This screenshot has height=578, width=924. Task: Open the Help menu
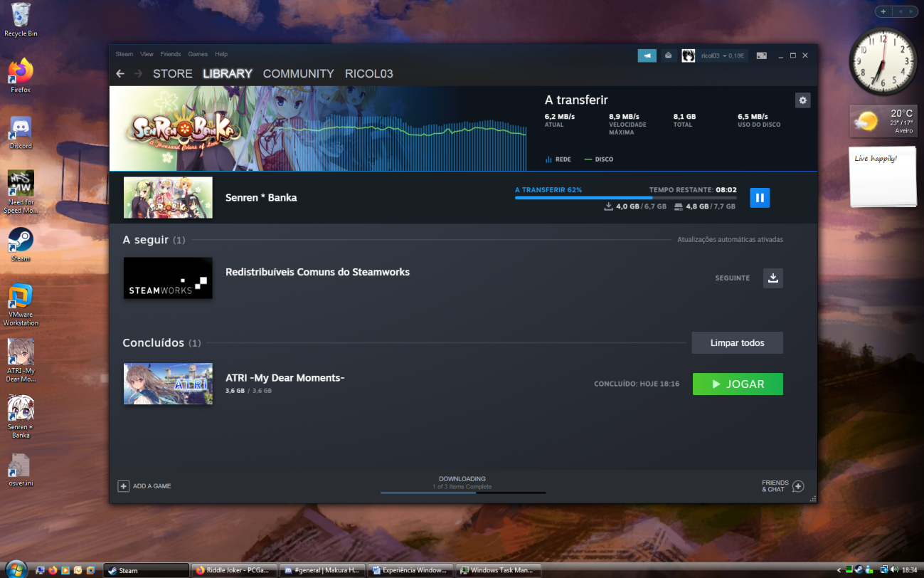221,54
